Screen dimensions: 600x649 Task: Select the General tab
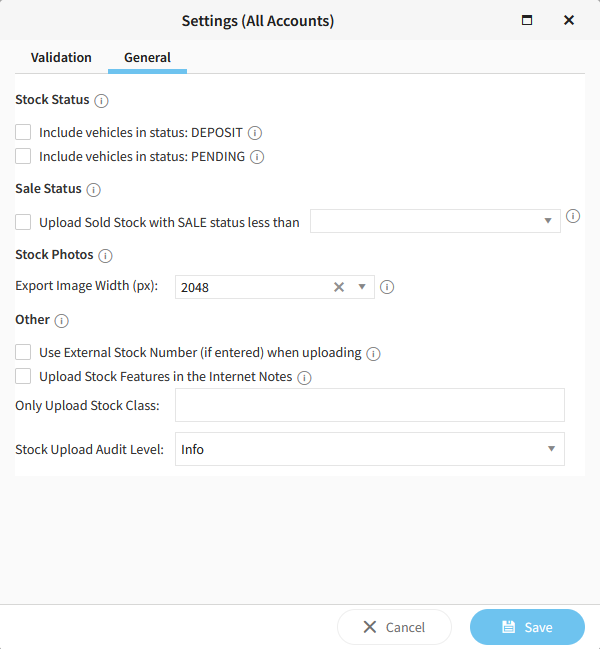147,58
